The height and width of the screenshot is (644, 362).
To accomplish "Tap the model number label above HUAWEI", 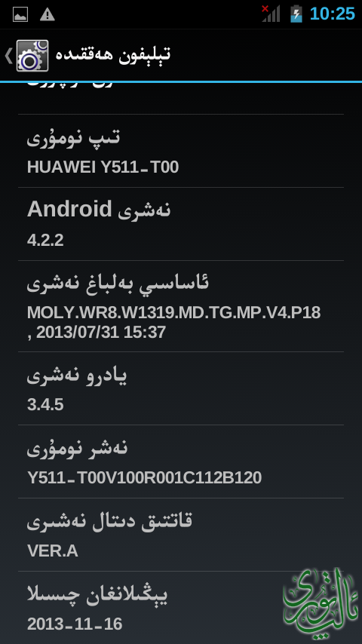I will [x=74, y=137].
